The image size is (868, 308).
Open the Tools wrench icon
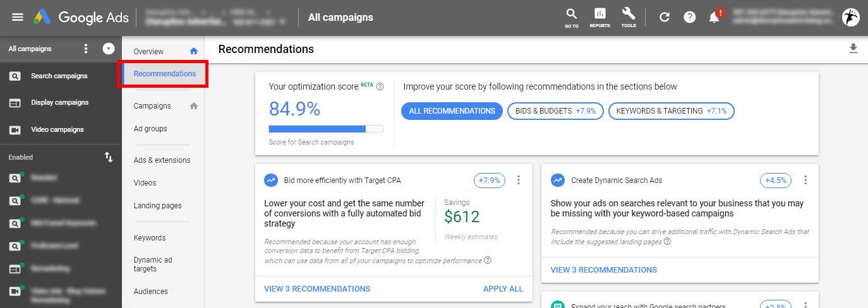[629, 18]
